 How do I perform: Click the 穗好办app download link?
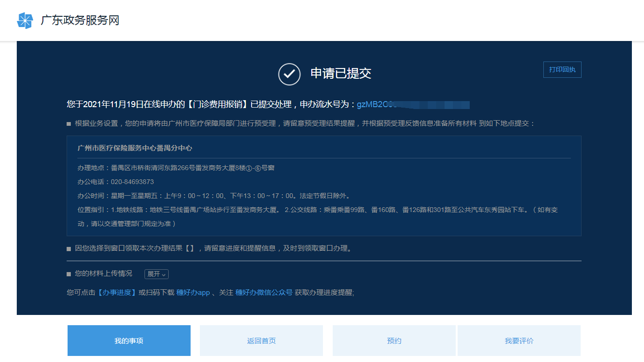(193, 293)
